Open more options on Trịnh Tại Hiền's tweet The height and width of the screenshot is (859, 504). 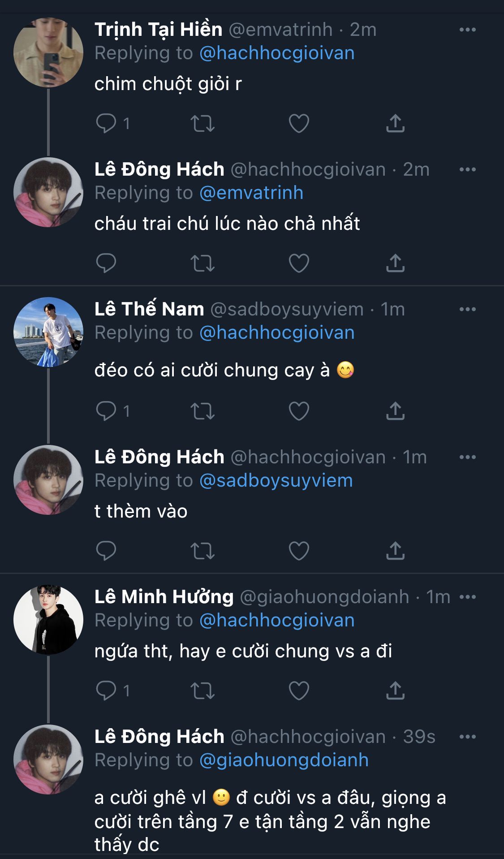(468, 30)
